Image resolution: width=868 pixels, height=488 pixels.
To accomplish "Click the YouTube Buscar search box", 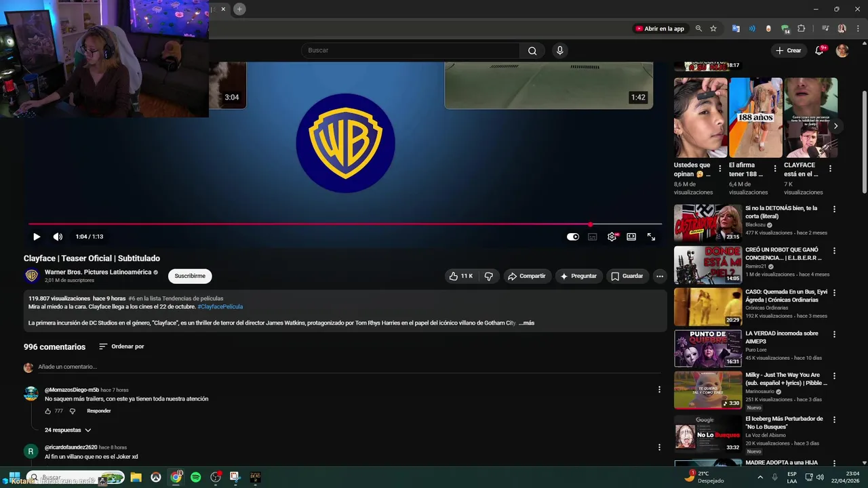I will coord(410,50).
